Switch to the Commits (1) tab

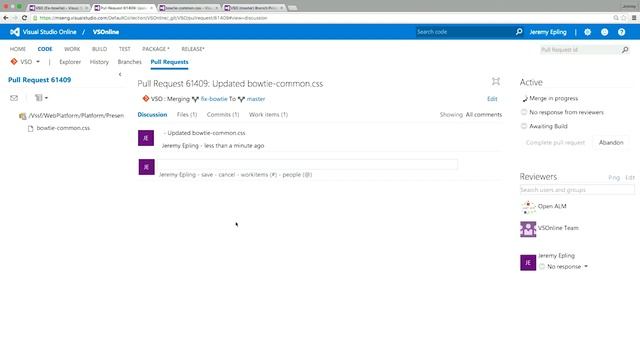pos(223,115)
